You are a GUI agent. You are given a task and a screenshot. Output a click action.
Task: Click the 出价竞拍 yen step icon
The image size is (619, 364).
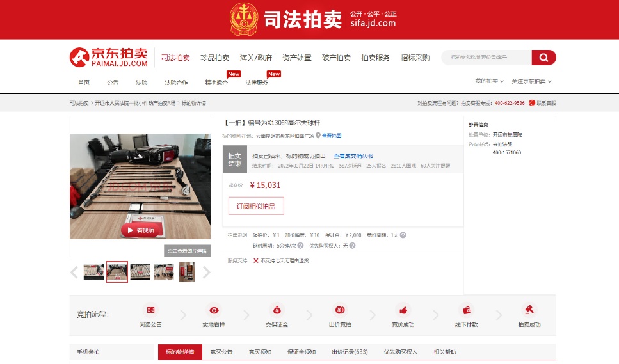tap(340, 310)
